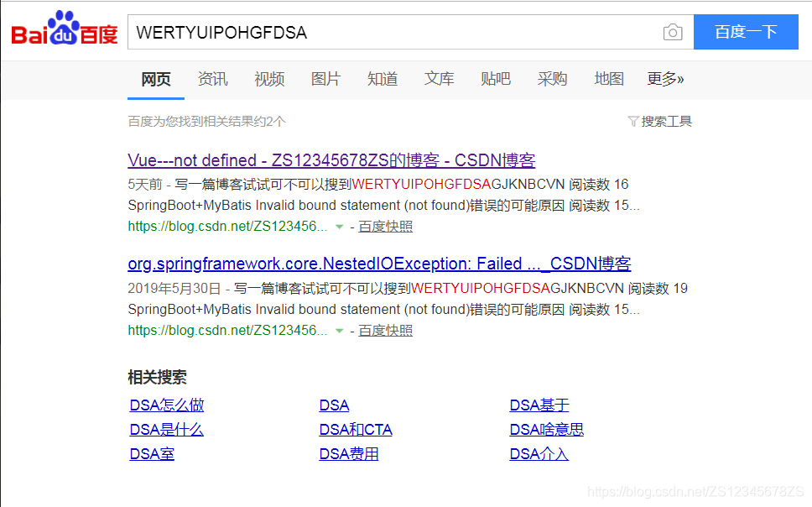Click related search DSA怎么做
812x507 pixels.
click(x=167, y=405)
